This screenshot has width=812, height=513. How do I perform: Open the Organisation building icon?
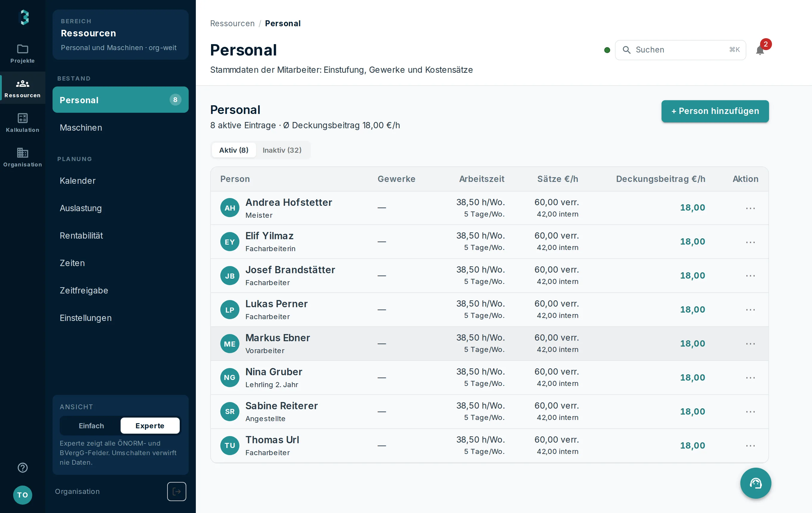coord(23,153)
